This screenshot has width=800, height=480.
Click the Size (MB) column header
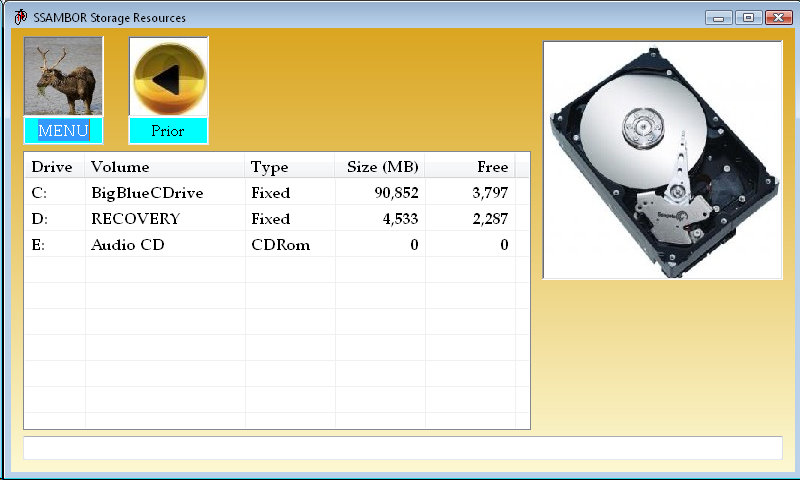coord(382,167)
